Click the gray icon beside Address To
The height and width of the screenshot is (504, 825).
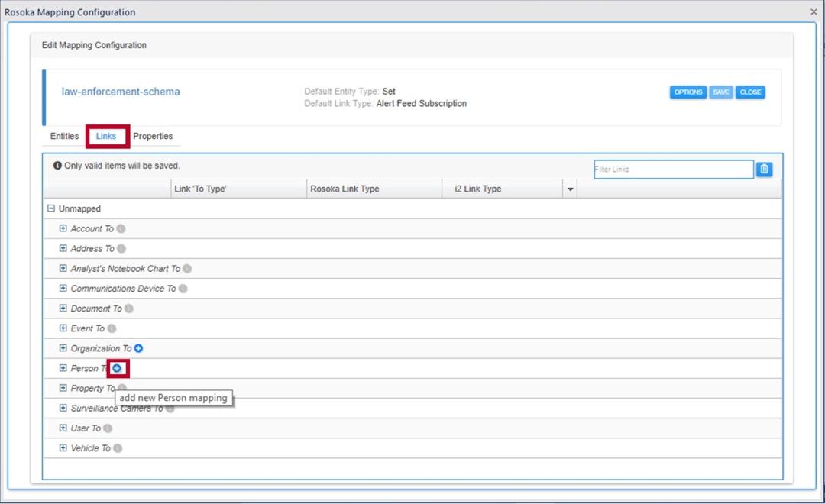[121, 248]
